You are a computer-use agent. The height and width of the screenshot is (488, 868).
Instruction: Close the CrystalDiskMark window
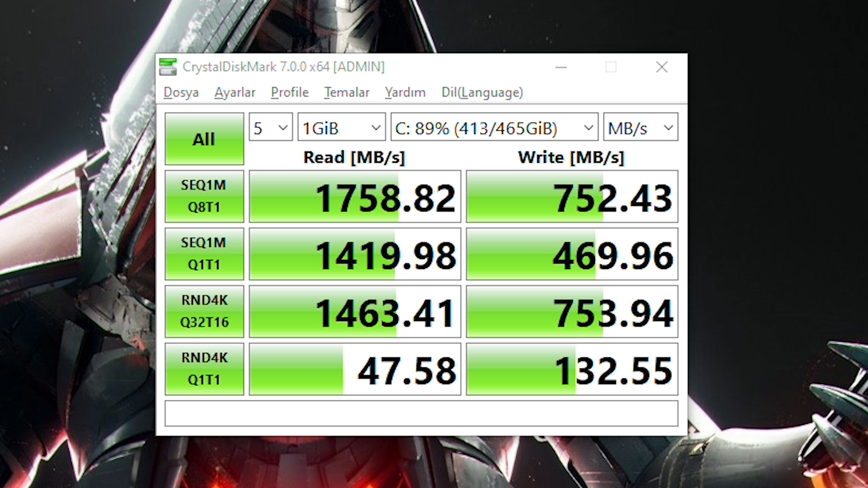point(662,67)
